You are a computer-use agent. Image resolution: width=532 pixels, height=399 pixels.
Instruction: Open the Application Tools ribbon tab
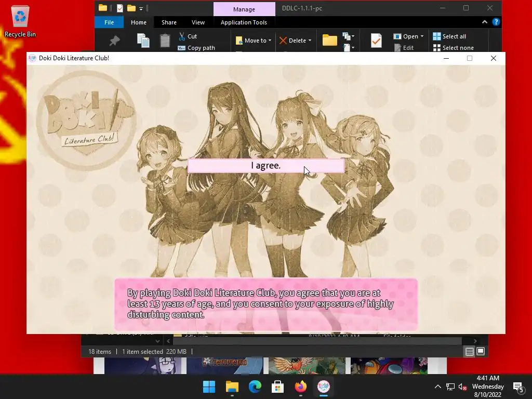point(244,22)
